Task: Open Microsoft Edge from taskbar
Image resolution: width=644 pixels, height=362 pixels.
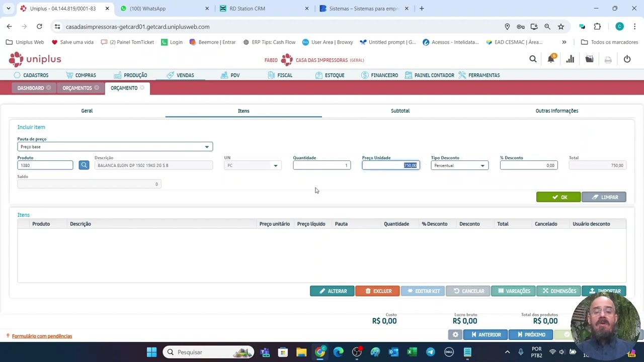Action: point(338,352)
